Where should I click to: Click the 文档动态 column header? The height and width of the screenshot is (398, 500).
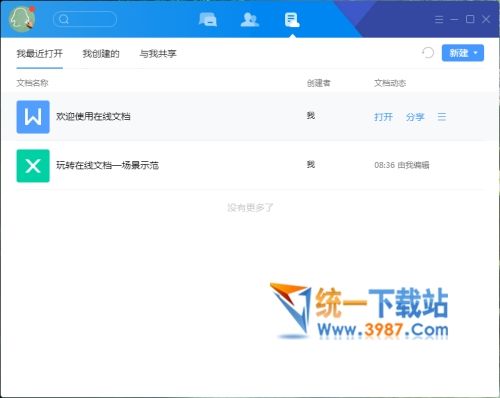(x=390, y=83)
